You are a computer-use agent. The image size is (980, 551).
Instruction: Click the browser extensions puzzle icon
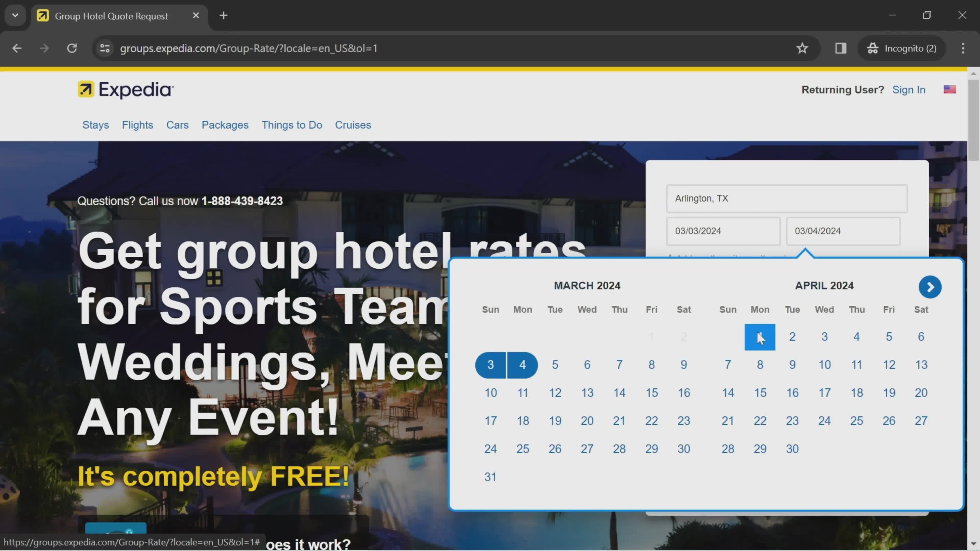click(x=841, y=48)
